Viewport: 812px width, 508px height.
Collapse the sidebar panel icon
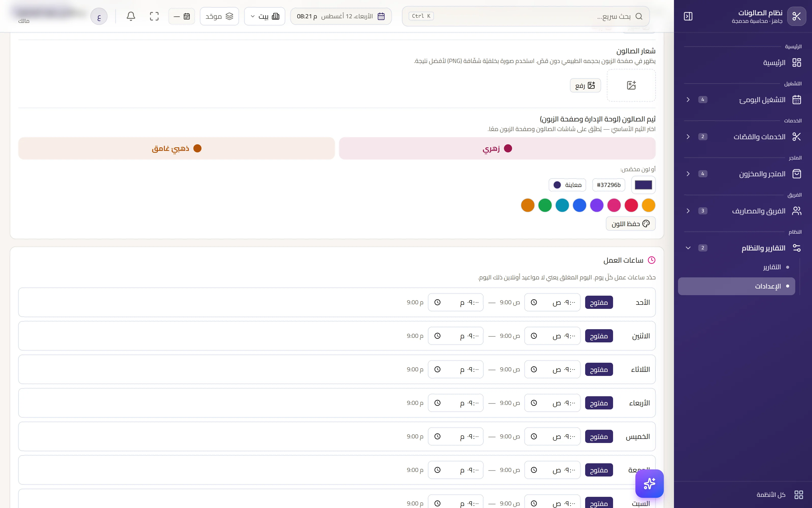tap(688, 16)
